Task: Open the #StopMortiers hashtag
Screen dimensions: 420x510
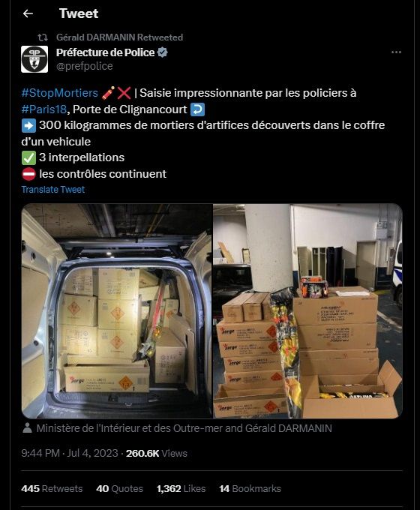Action: click(x=59, y=93)
